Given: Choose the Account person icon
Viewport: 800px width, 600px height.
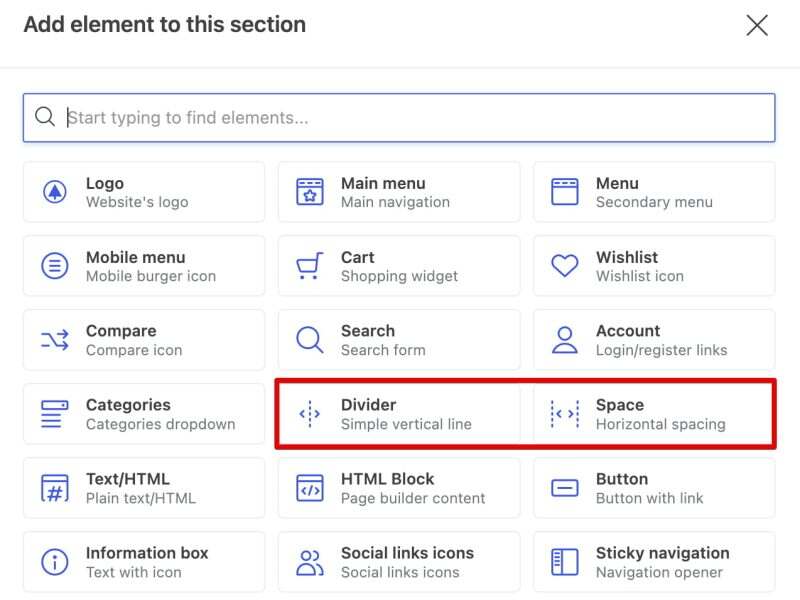Looking at the screenshot, I should pyautogui.click(x=565, y=340).
